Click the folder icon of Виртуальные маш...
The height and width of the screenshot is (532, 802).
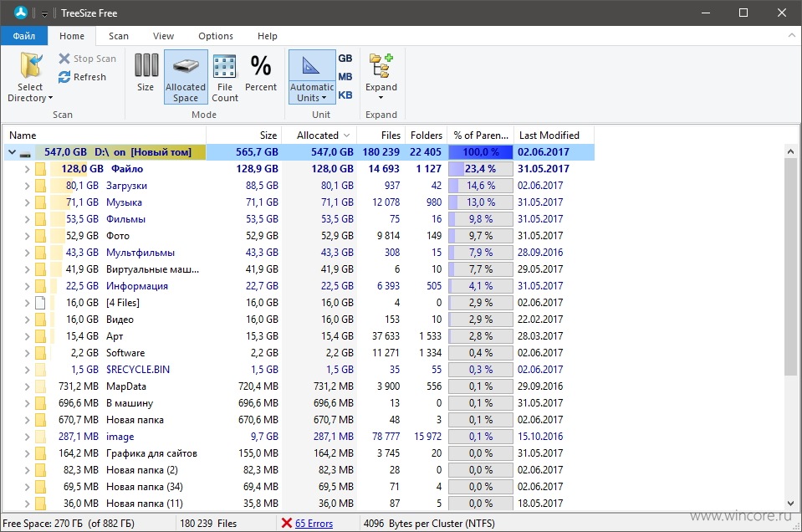[x=40, y=269]
